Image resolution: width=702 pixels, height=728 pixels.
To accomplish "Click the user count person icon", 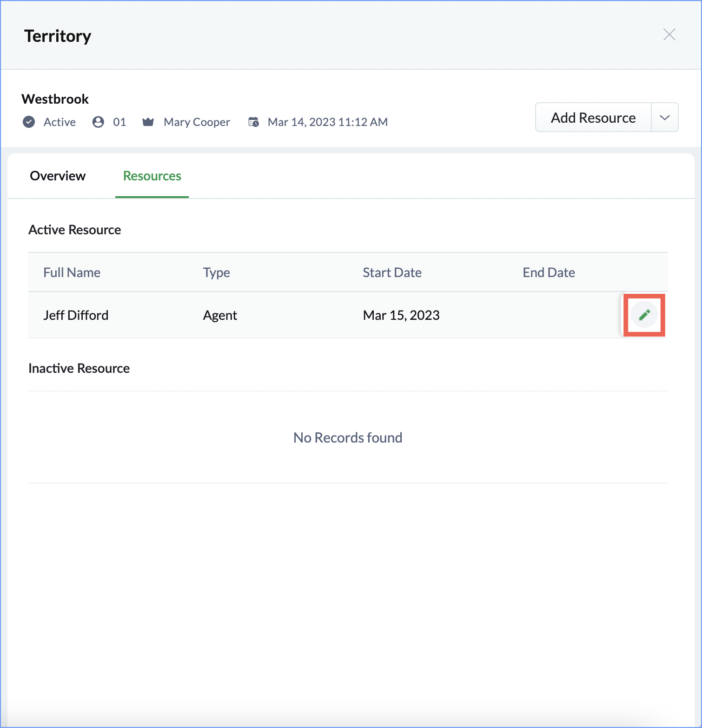I will tap(98, 122).
